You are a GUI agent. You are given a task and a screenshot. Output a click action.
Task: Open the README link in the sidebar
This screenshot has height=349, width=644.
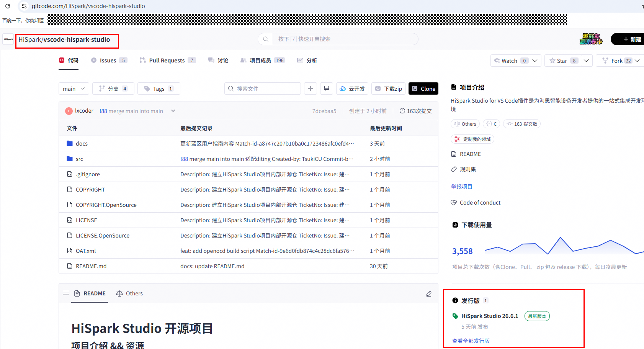coord(466,154)
